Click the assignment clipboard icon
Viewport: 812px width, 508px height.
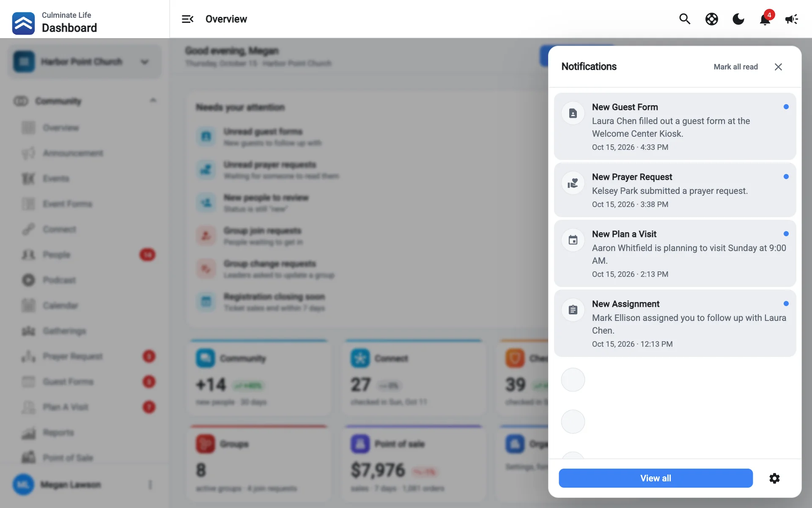[573, 310]
